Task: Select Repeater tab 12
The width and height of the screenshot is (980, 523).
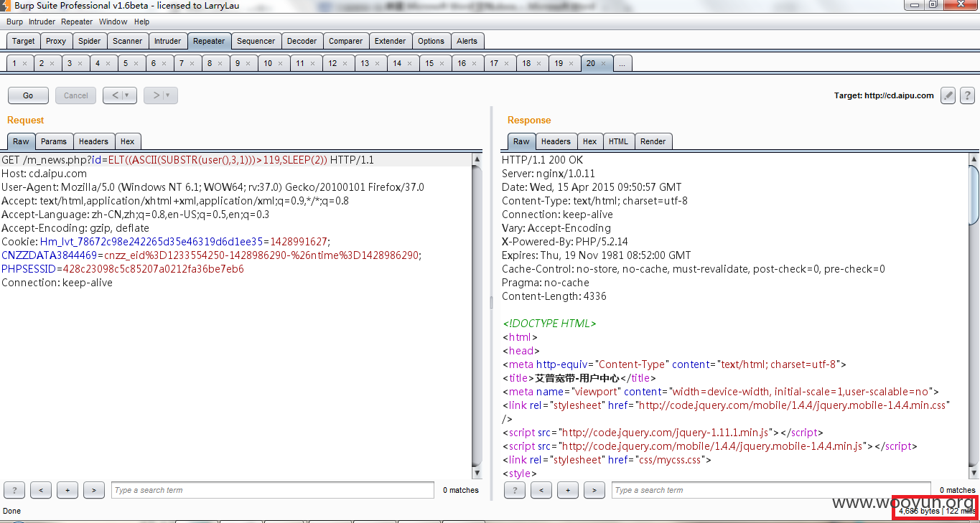Action: click(332, 63)
